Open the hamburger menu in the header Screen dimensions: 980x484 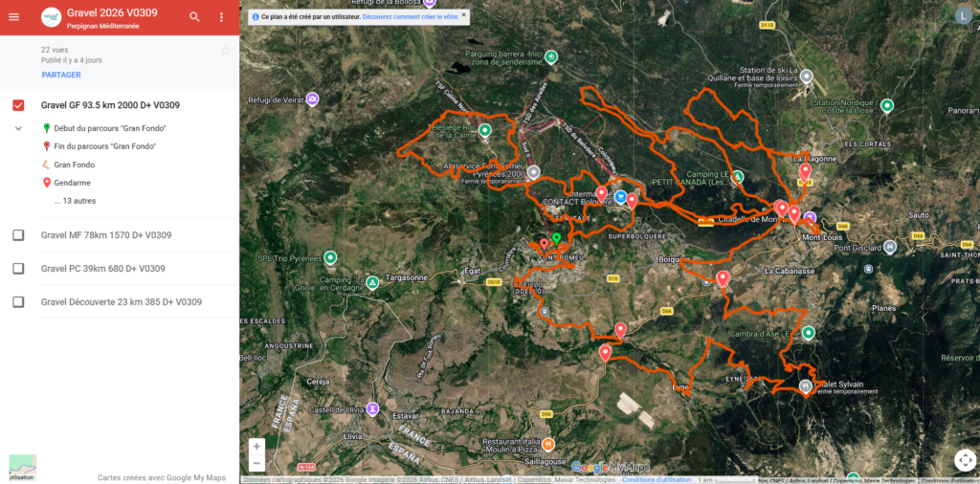point(13,17)
